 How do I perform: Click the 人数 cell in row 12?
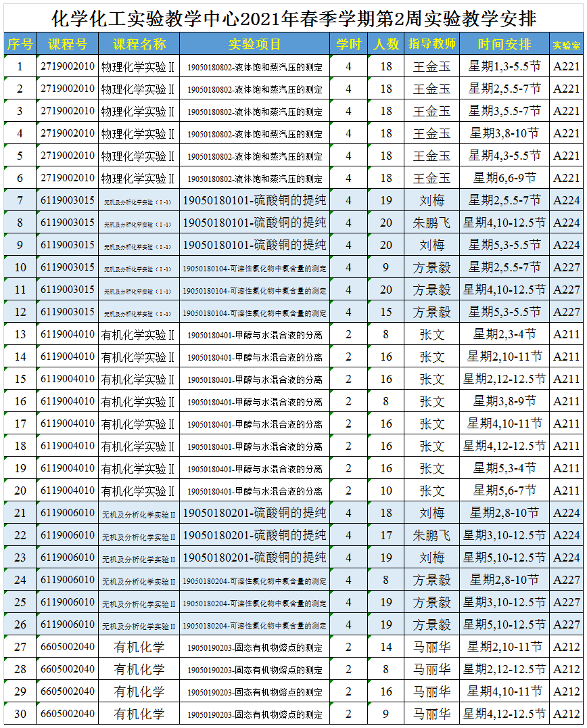click(x=386, y=312)
